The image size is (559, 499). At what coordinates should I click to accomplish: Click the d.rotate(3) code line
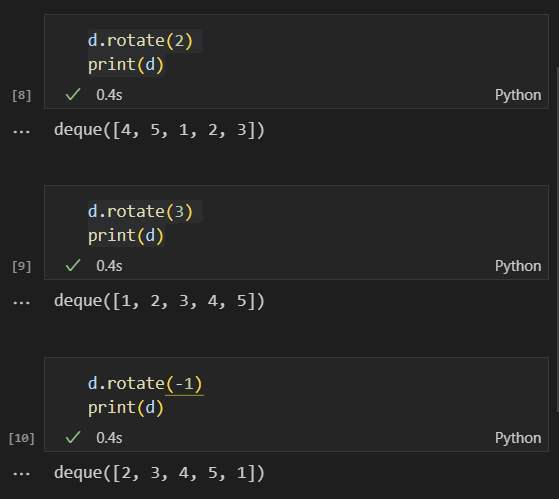pyautogui.click(x=140, y=212)
